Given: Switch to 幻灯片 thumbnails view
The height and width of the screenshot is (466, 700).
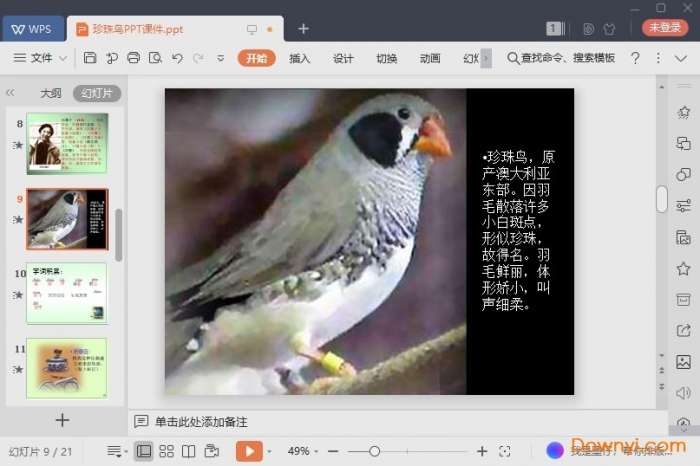Looking at the screenshot, I should (97, 93).
